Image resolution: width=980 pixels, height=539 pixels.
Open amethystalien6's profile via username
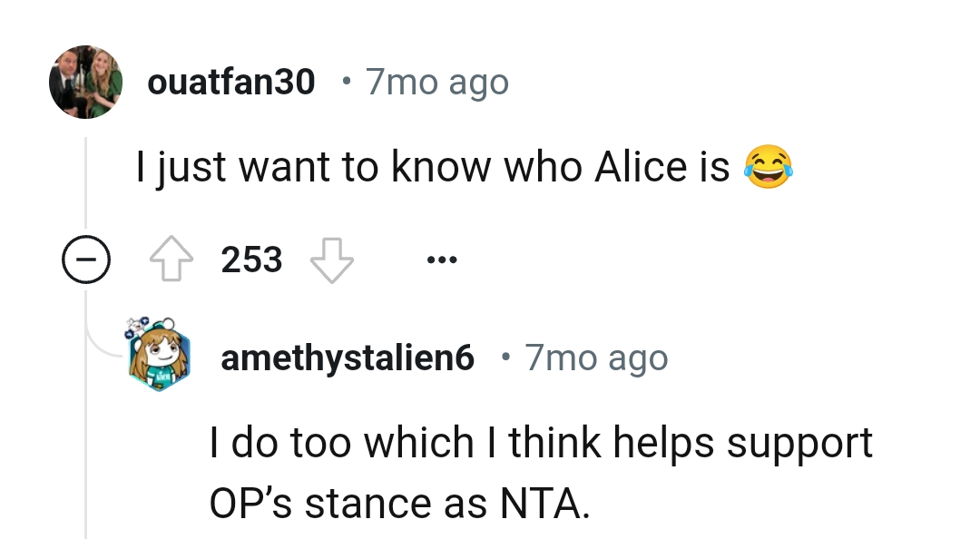click(347, 357)
